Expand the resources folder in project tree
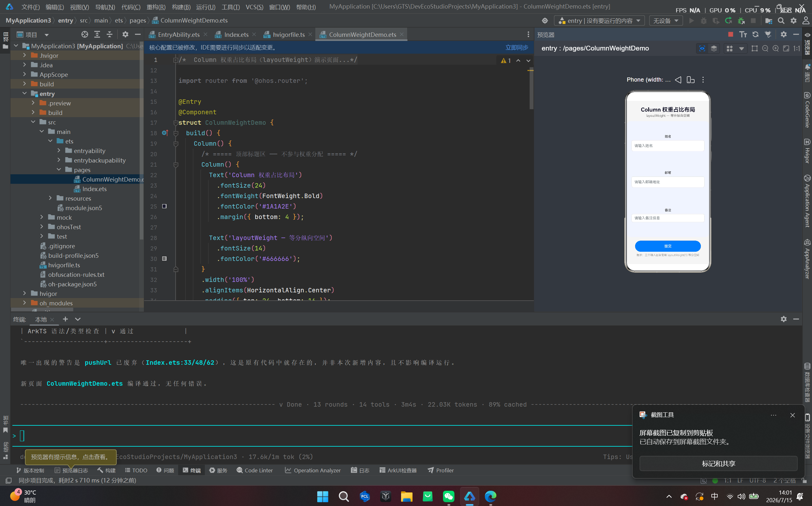This screenshot has height=506, width=812. (x=50, y=198)
